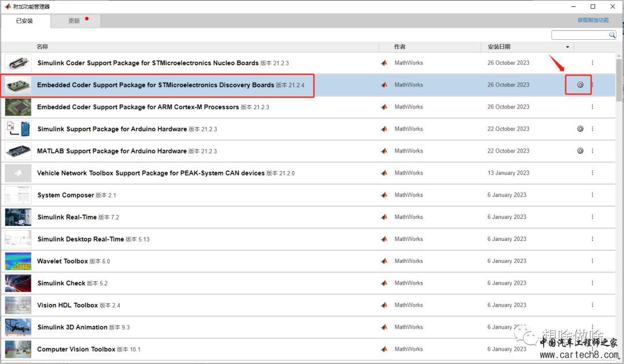
Task: Select Computer Vision Toolbox 版本 10.1
Action: (89, 349)
